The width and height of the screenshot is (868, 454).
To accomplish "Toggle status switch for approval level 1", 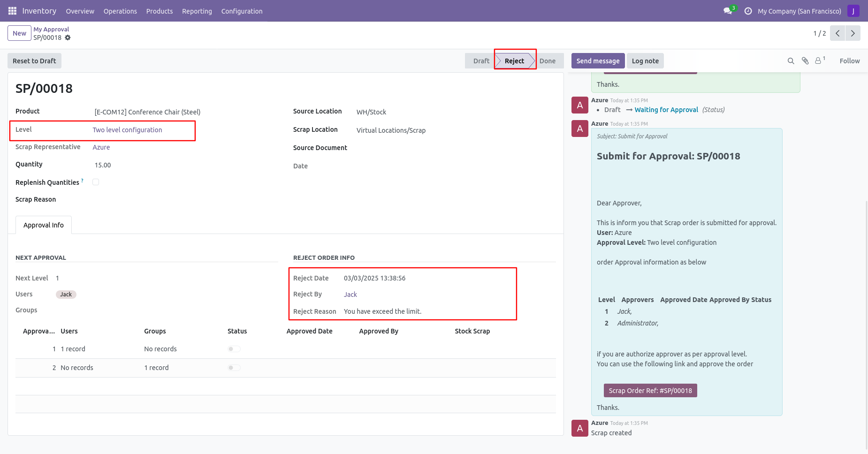I will (x=234, y=349).
